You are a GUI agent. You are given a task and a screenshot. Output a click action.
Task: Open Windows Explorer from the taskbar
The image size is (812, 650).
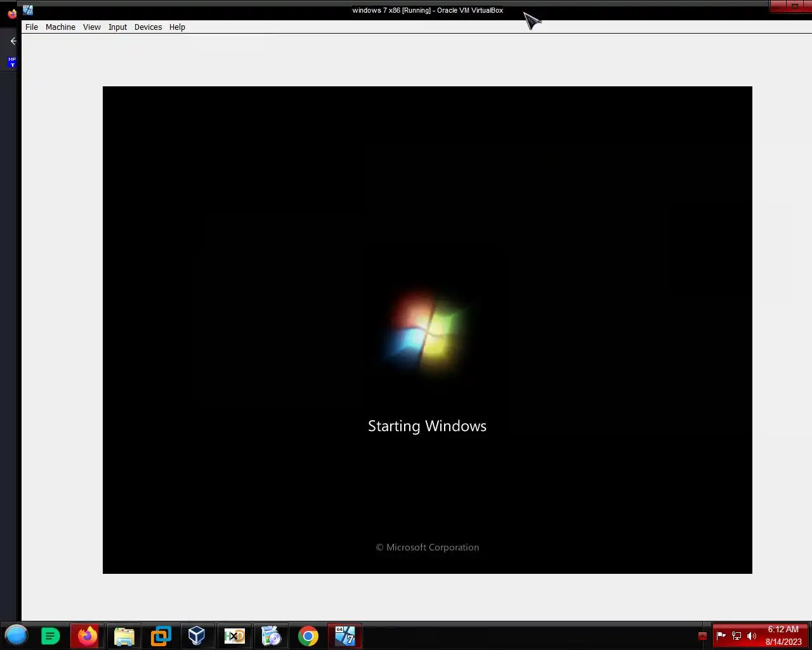point(124,636)
